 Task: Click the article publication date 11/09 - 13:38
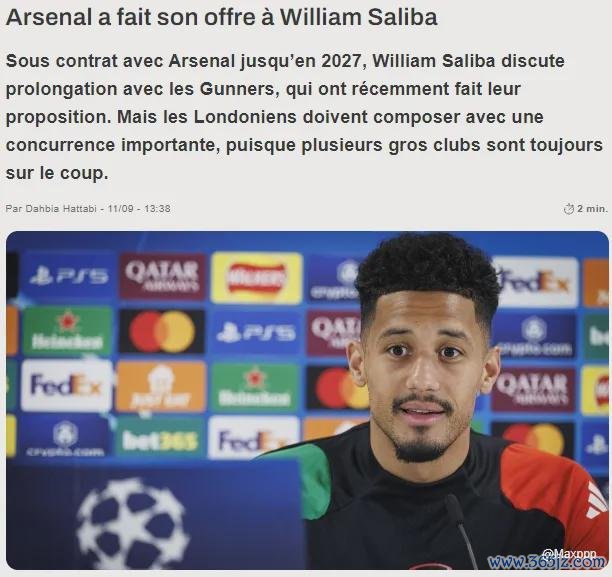(x=139, y=209)
